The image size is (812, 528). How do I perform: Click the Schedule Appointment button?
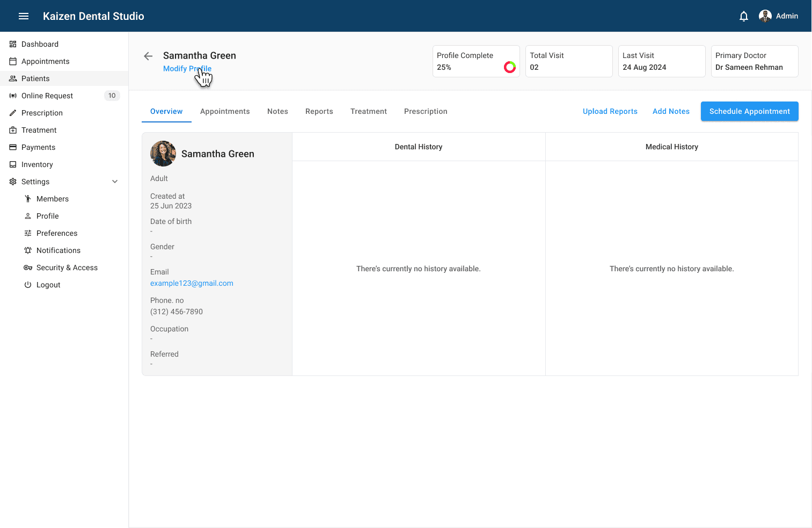(x=749, y=111)
